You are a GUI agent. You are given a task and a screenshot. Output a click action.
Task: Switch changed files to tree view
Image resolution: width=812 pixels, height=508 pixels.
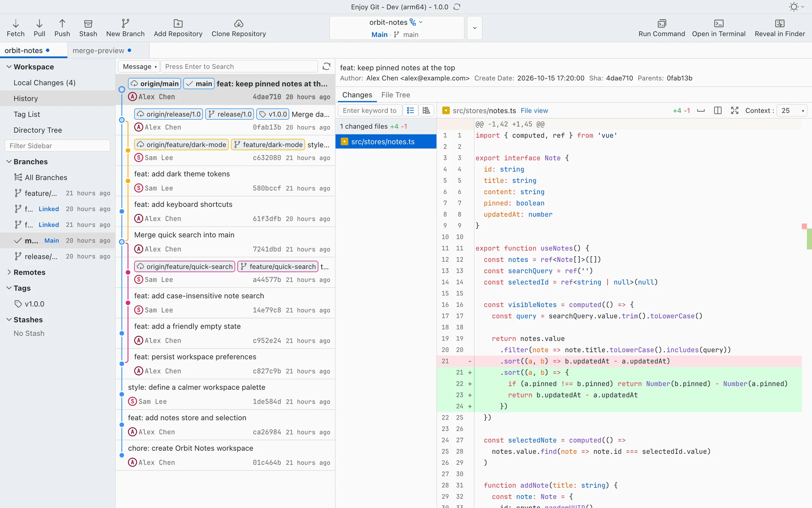tap(426, 111)
